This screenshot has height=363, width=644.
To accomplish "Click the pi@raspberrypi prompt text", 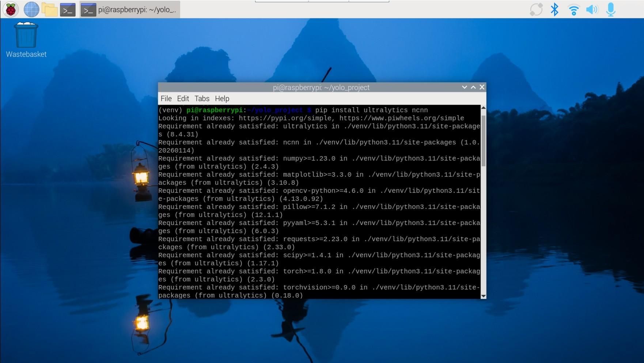I will (215, 110).
